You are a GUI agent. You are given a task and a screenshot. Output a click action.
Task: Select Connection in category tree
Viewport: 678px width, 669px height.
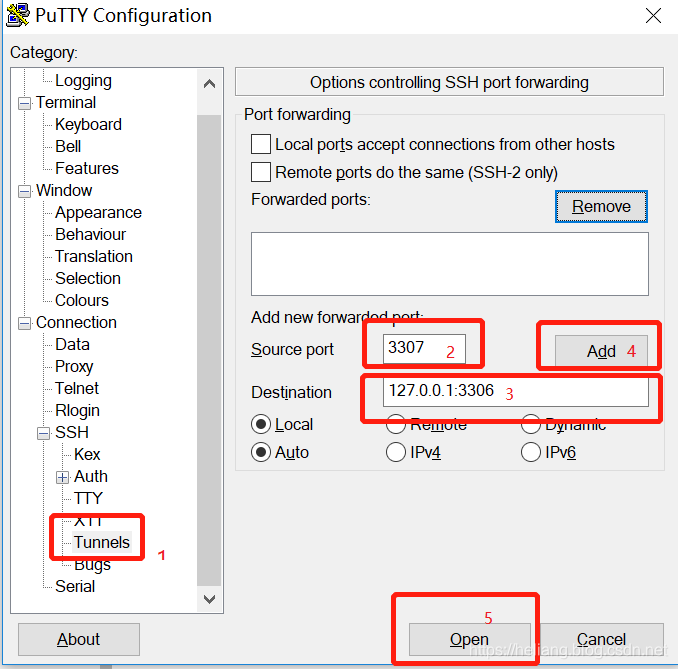(x=76, y=323)
